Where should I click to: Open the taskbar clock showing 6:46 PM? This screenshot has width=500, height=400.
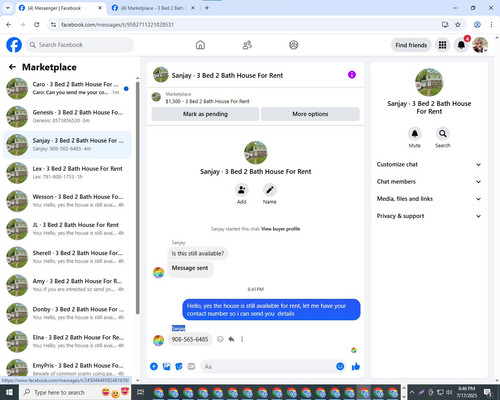466,392
